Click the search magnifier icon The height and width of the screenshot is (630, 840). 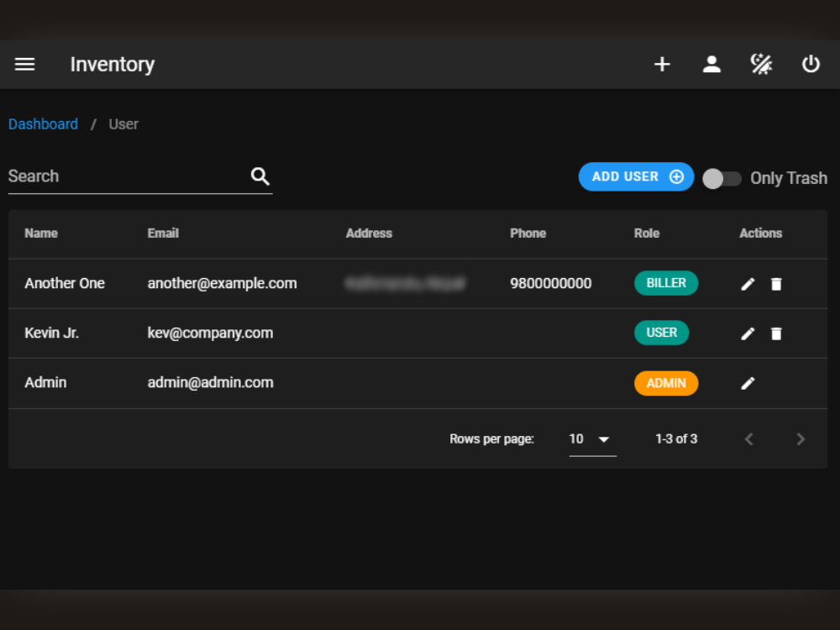260,176
